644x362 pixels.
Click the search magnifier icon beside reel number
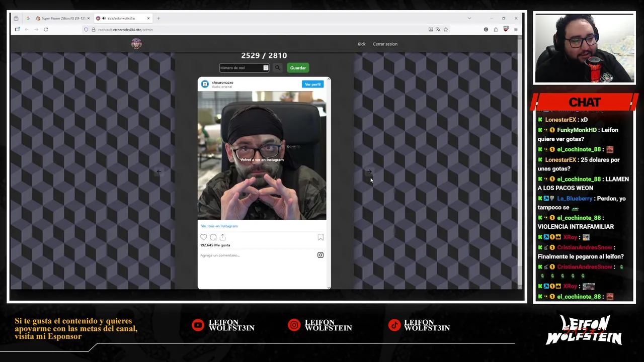click(277, 68)
